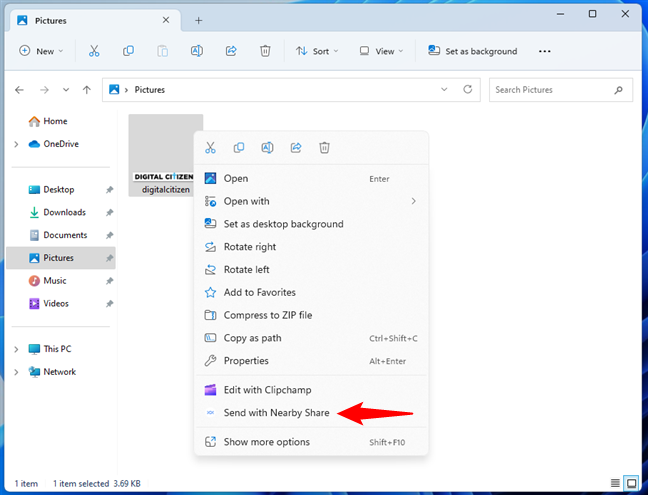Open the New item button
The height and width of the screenshot is (495, 648).
click(x=41, y=51)
